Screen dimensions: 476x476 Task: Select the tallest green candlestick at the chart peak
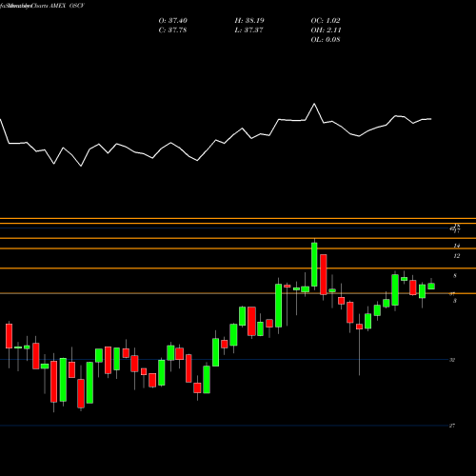(x=314, y=265)
